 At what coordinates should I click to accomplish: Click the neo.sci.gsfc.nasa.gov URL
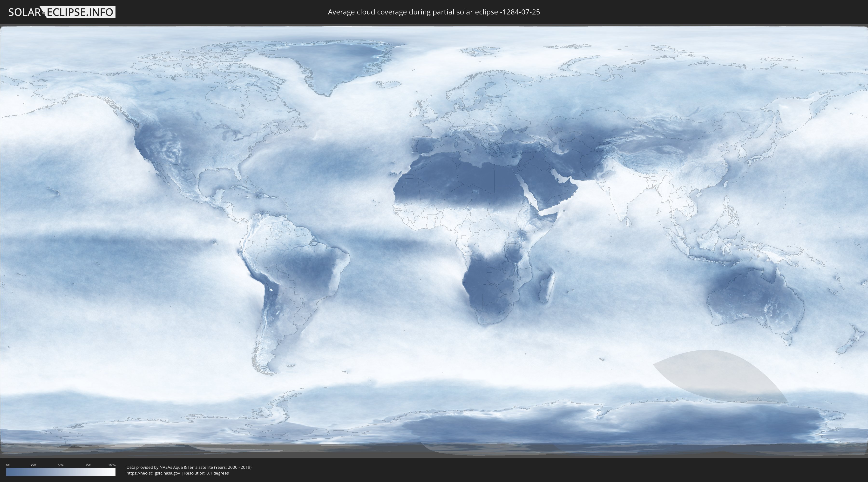coord(153,473)
